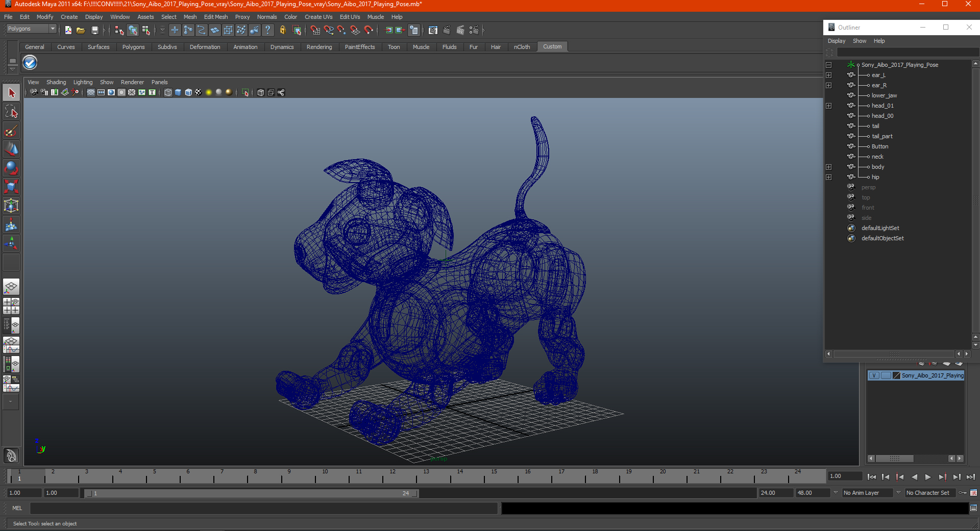Select the arrow Select tool in toolbox
This screenshot has width=980, height=531.
pyautogui.click(x=11, y=93)
